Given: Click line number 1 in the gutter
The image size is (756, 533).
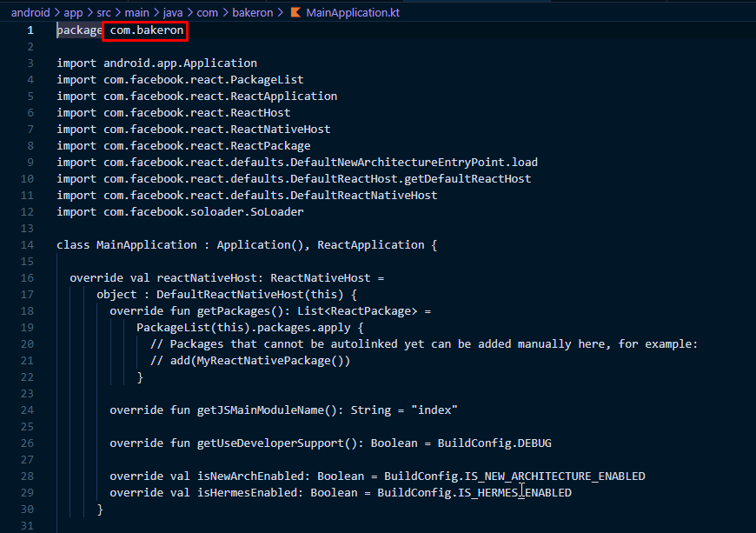Looking at the screenshot, I should [x=30, y=30].
